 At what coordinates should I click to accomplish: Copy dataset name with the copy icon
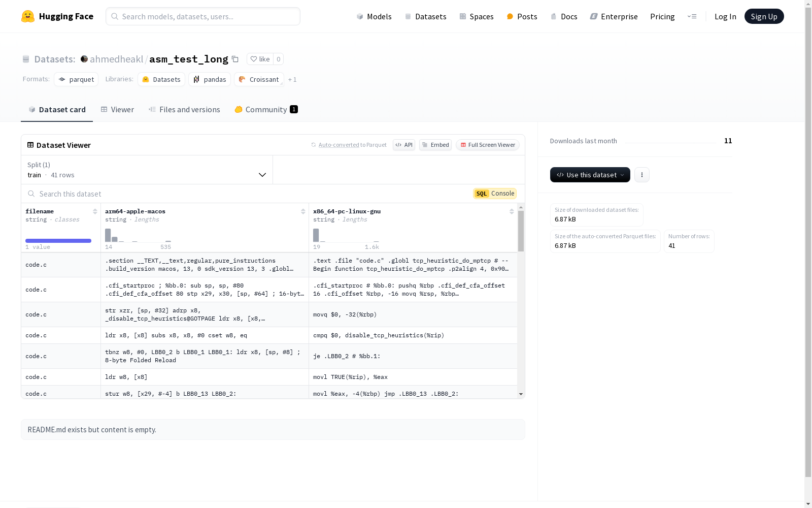235,59
